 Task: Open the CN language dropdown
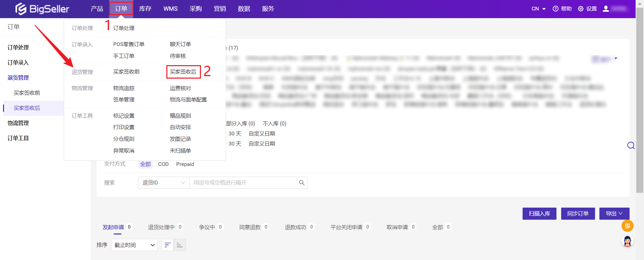(x=539, y=9)
